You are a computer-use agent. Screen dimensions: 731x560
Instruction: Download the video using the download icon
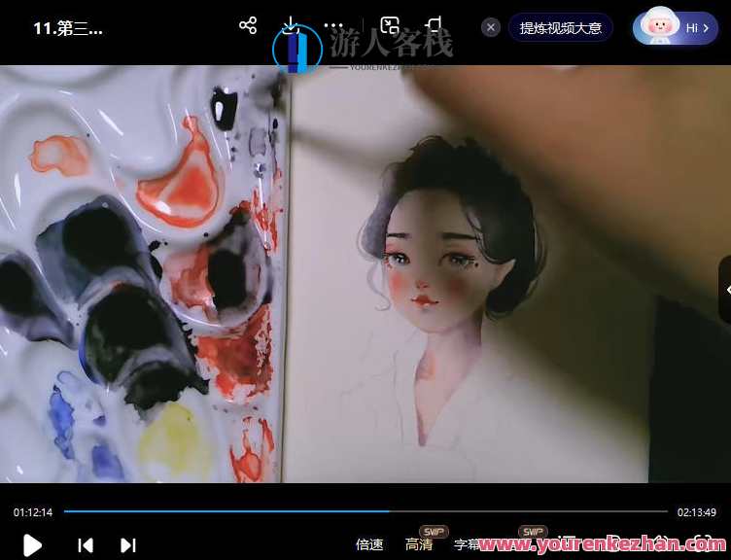pyautogui.click(x=290, y=26)
